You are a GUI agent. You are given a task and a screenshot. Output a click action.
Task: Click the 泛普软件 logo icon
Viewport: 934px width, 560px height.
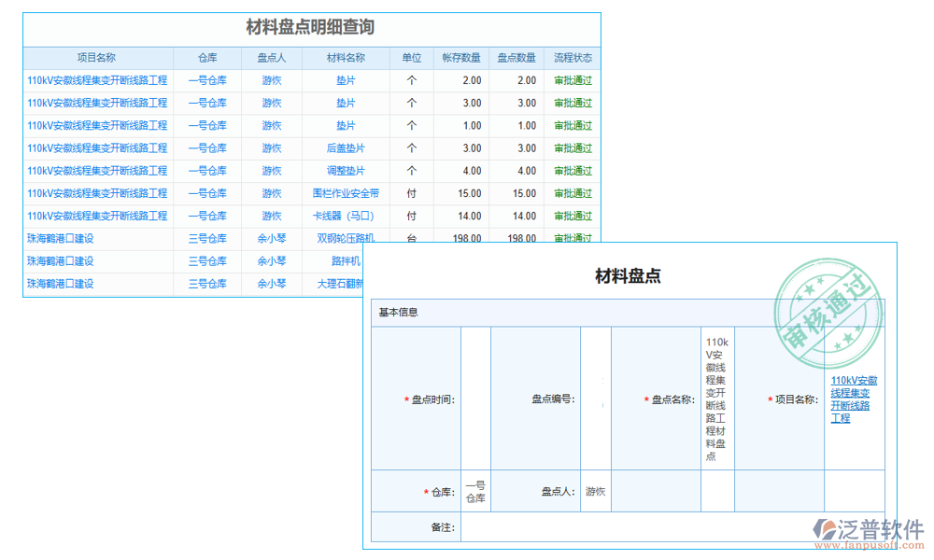click(x=826, y=529)
